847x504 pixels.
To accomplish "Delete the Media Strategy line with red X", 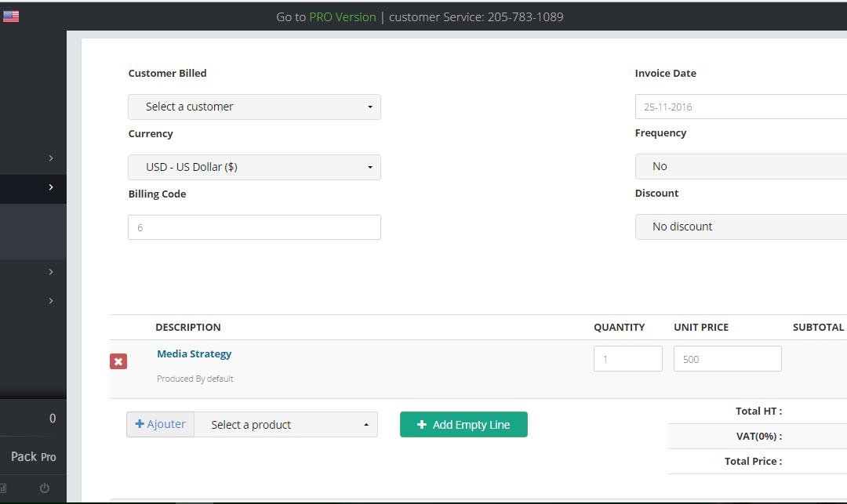I will (x=118, y=361).
